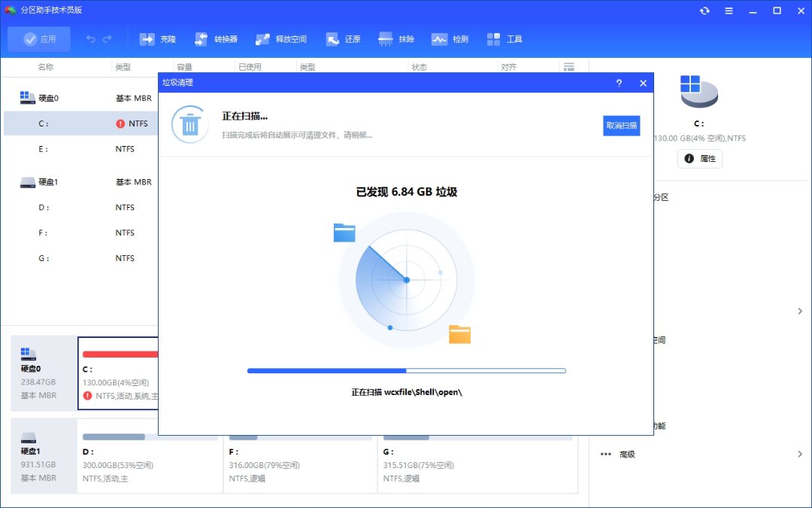Image resolution: width=812 pixels, height=508 pixels.
Task: Expand the chevron arrow in right panel
Action: pyautogui.click(x=799, y=311)
